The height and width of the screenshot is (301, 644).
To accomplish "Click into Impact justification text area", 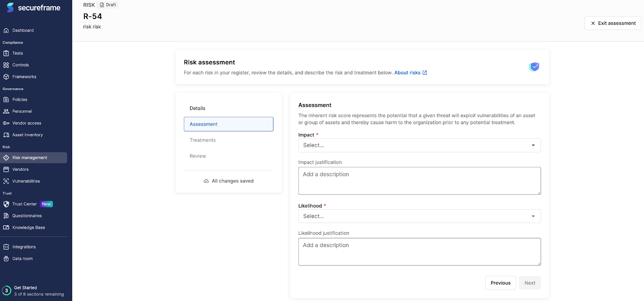I will click(x=420, y=181).
